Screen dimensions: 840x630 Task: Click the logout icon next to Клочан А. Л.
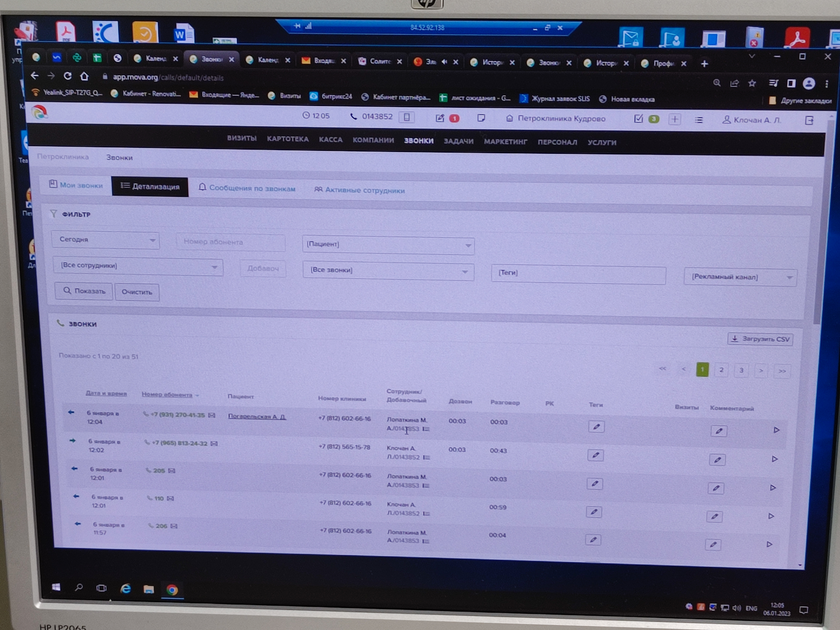tap(809, 120)
